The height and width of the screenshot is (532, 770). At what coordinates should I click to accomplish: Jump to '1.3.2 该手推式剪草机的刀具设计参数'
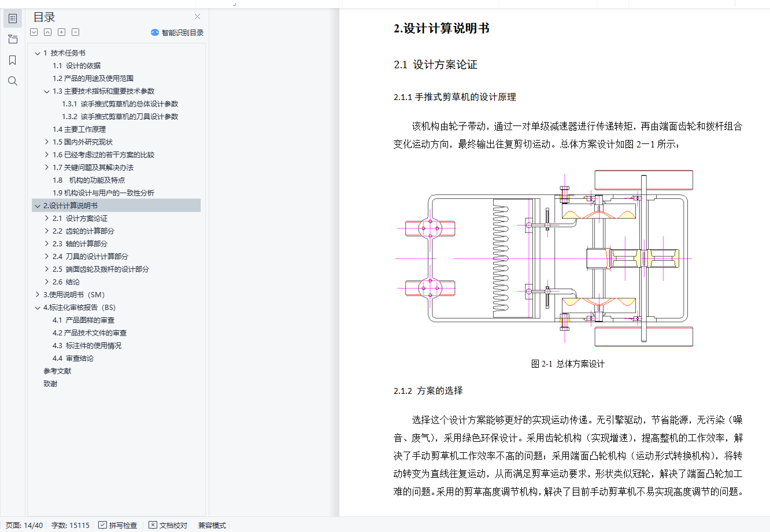(x=120, y=117)
